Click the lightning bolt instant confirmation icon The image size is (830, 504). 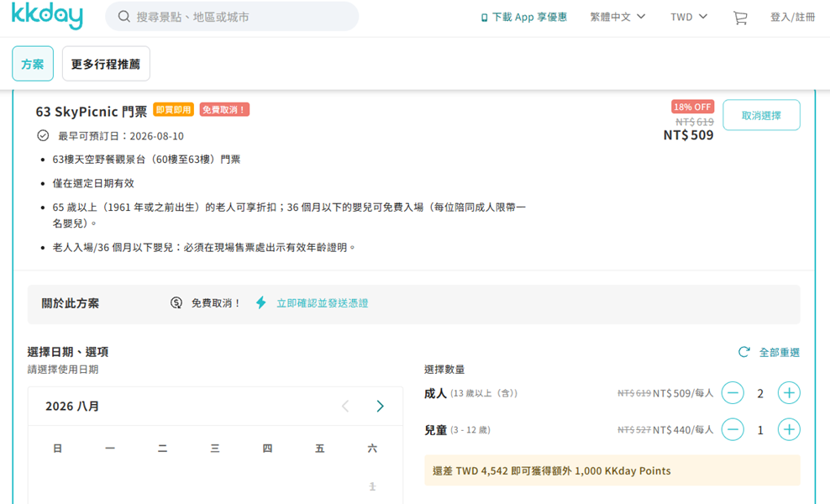tap(261, 302)
